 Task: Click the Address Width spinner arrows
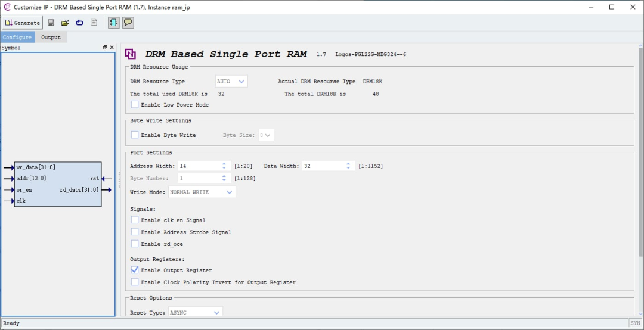(224, 166)
